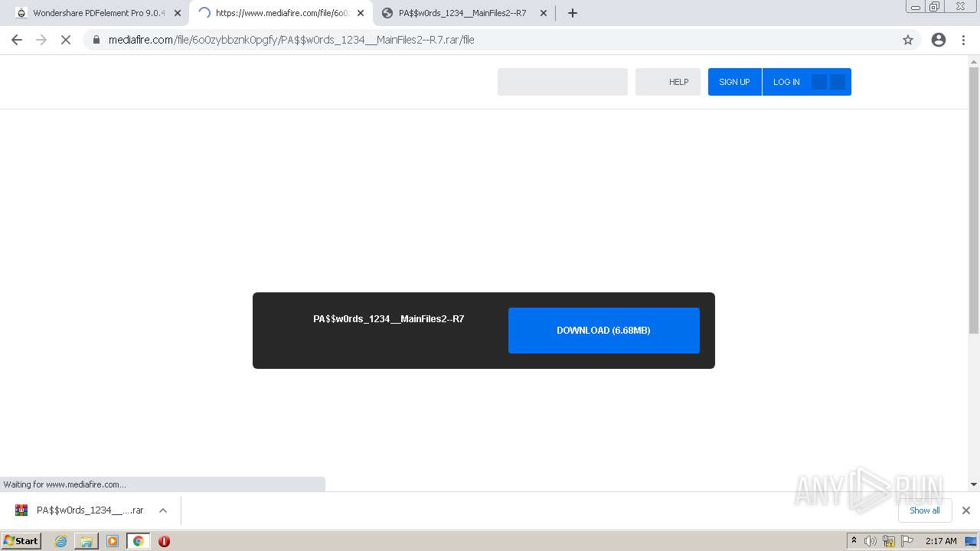The width and height of the screenshot is (980, 551).
Task: Click the forward navigation arrow
Action: coord(41,40)
